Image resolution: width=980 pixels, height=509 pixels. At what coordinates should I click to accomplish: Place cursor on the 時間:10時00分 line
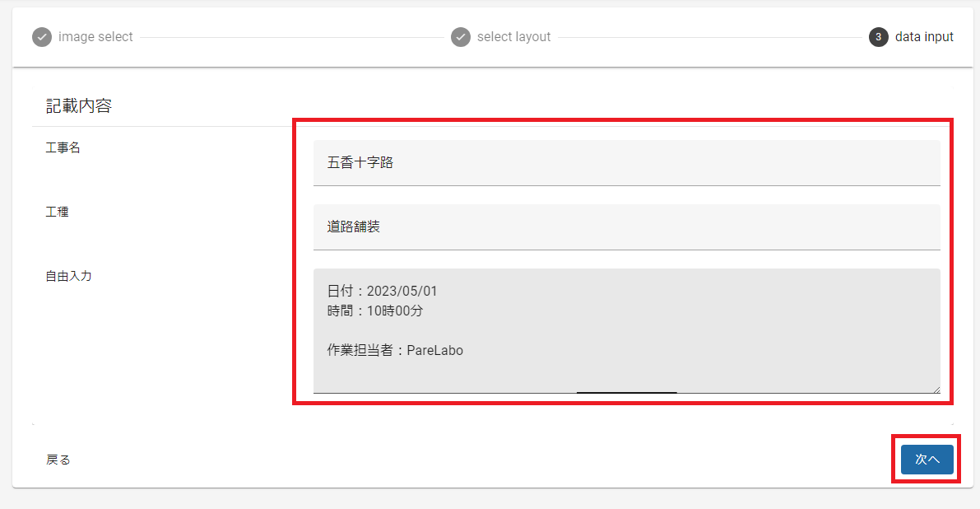point(375,311)
